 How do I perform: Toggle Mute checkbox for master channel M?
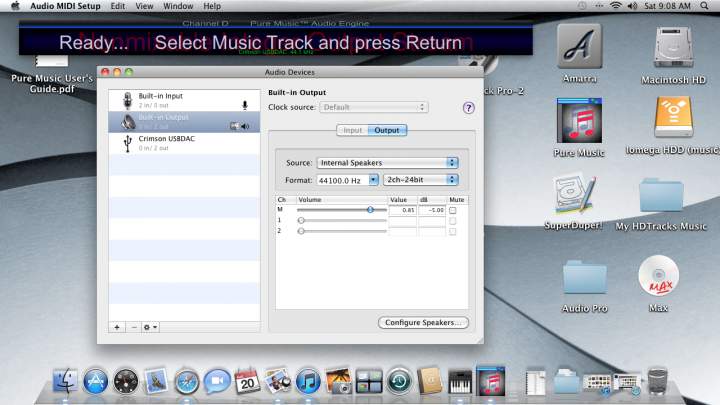coord(453,210)
